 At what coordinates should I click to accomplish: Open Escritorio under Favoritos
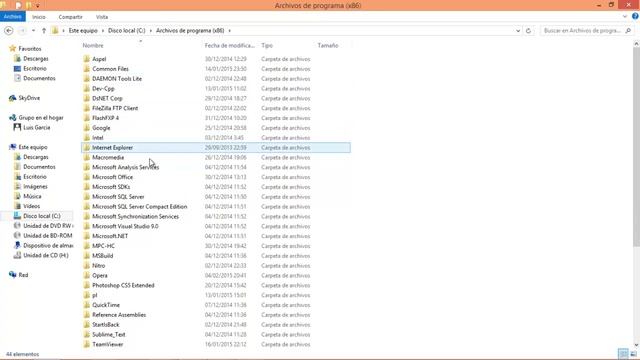click(x=35, y=68)
